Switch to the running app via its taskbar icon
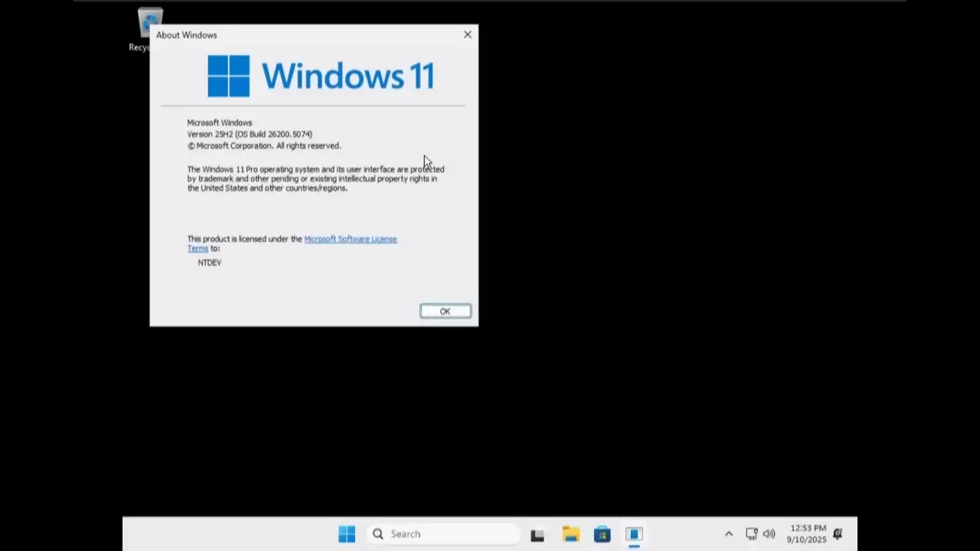This screenshot has height=551, width=980. click(634, 533)
